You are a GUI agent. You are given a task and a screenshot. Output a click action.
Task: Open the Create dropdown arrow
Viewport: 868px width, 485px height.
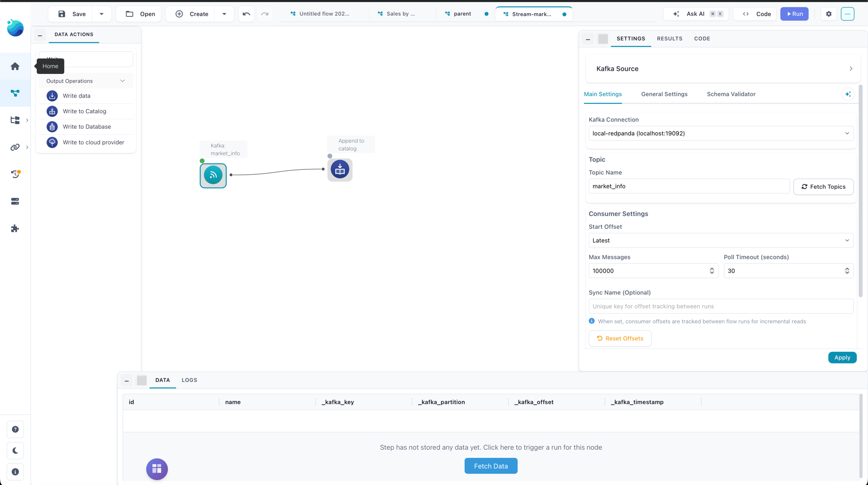point(224,14)
